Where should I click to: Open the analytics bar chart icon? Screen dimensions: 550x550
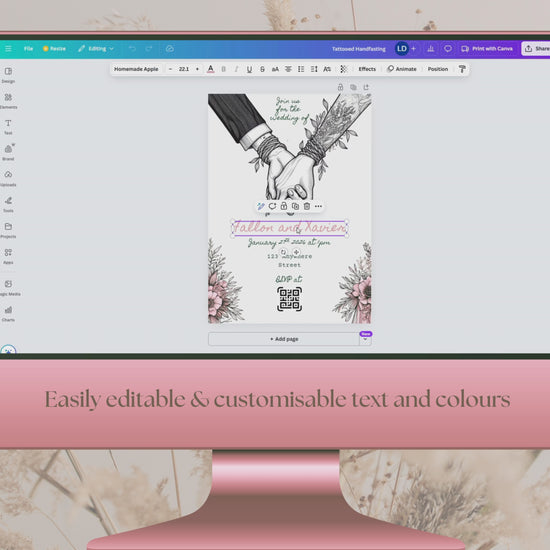click(431, 49)
